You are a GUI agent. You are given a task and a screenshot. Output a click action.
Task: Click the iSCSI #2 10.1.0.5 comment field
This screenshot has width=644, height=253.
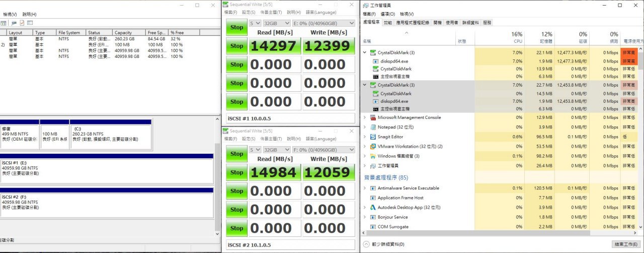(x=290, y=245)
